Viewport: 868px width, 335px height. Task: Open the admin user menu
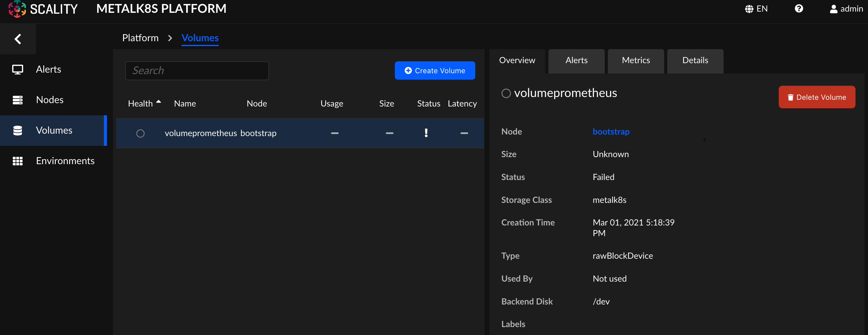[x=846, y=9]
